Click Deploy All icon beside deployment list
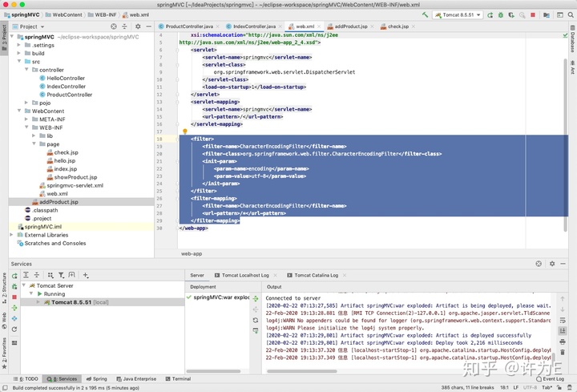The width and height of the screenshot is (577, 392). click(x=256, y=299)
